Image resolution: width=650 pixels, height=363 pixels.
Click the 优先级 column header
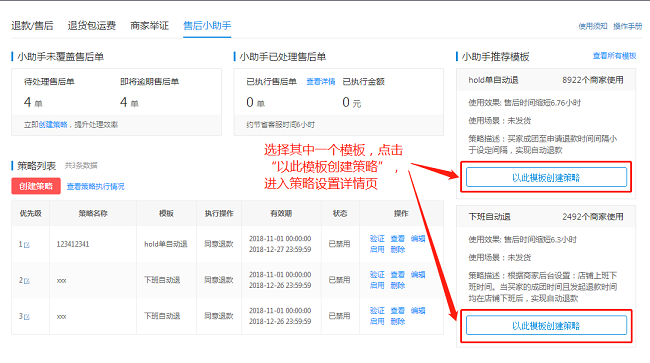point(31,213)
